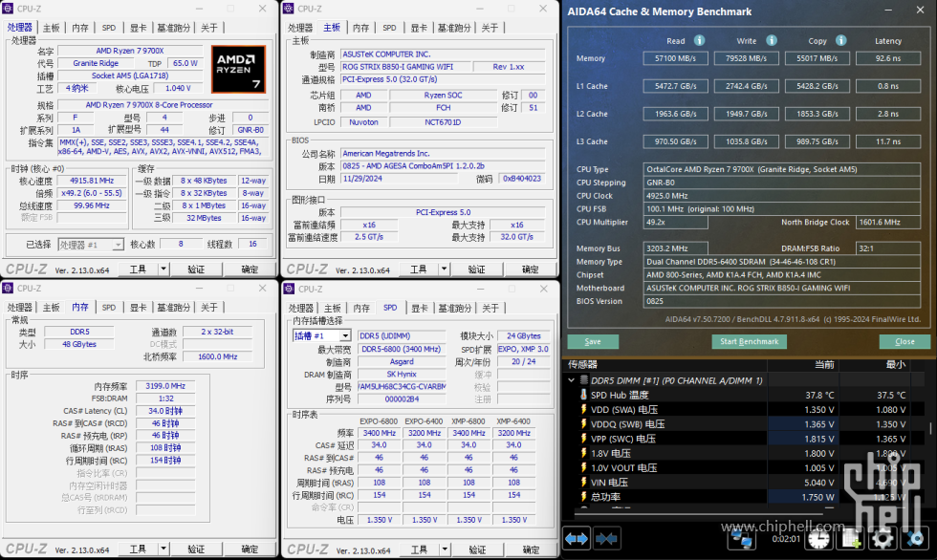Click the DRAM frequency value 3199.0 MHz
This screenshot has height=560, width=937.
165,386
